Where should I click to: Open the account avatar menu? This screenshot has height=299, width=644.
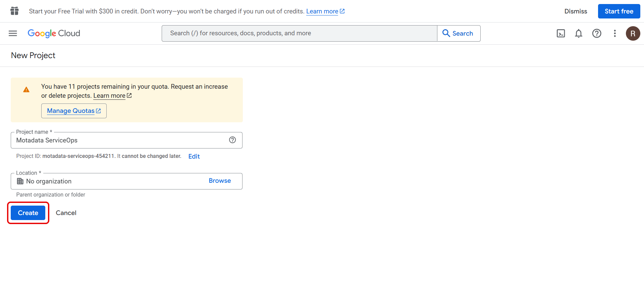(633, 33)
